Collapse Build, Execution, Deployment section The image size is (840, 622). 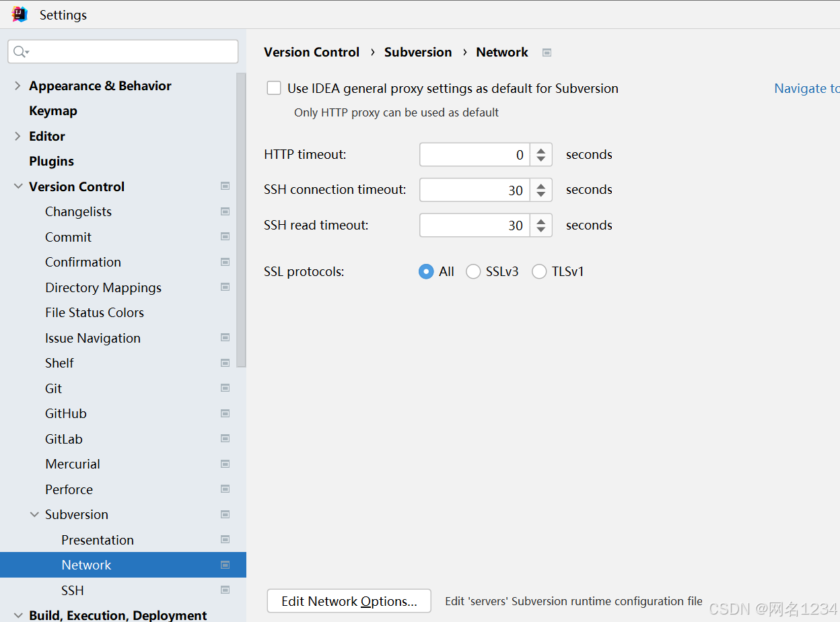point(17,615)
